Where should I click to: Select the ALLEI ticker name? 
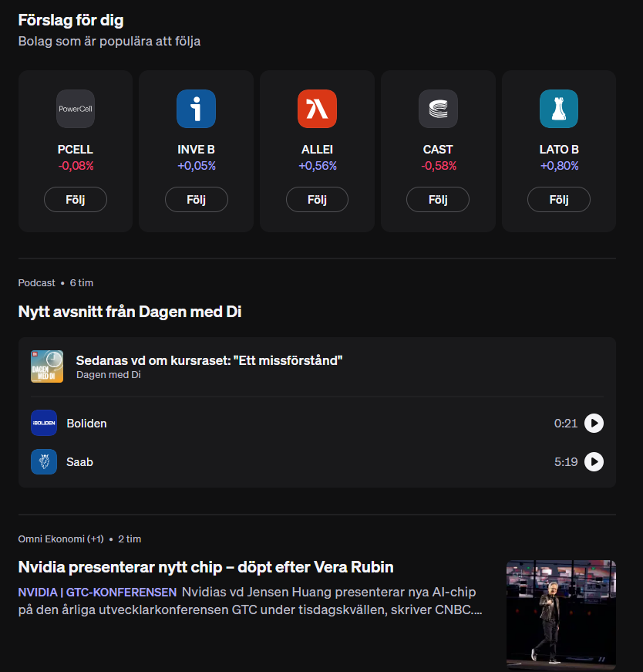pos(317,149)
